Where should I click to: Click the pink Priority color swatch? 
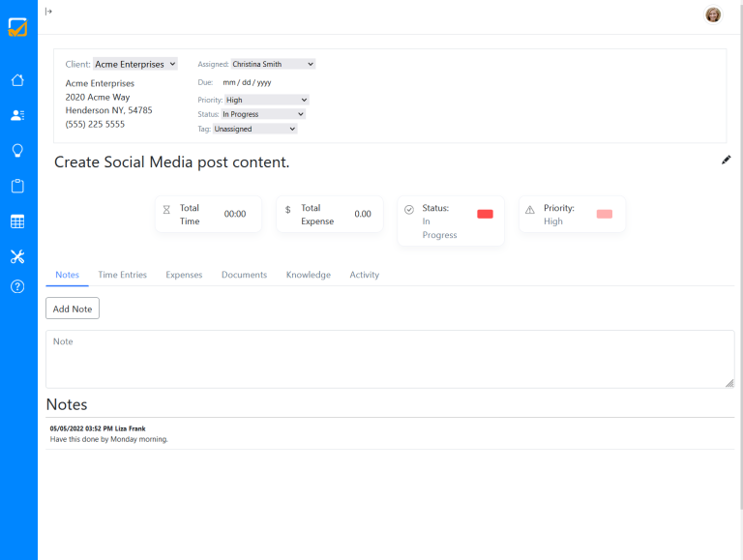click(x=604, y=214)
